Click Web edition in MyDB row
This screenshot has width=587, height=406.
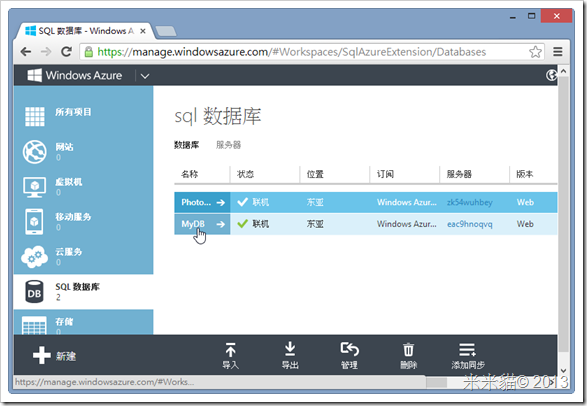click(525, 224)
